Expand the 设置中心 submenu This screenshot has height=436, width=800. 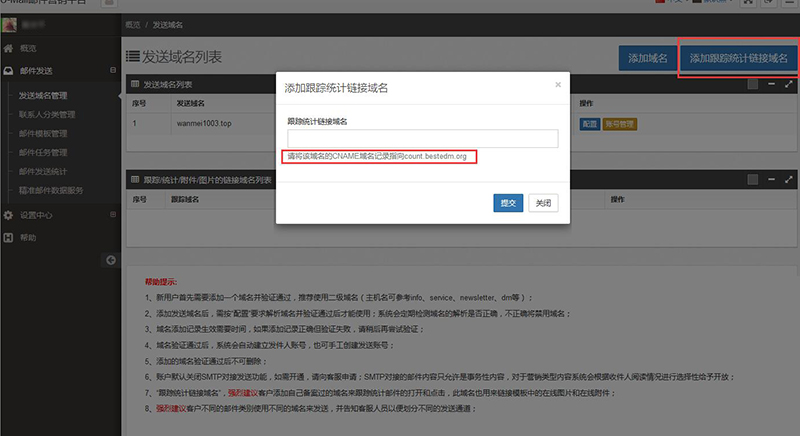[113, 215]
